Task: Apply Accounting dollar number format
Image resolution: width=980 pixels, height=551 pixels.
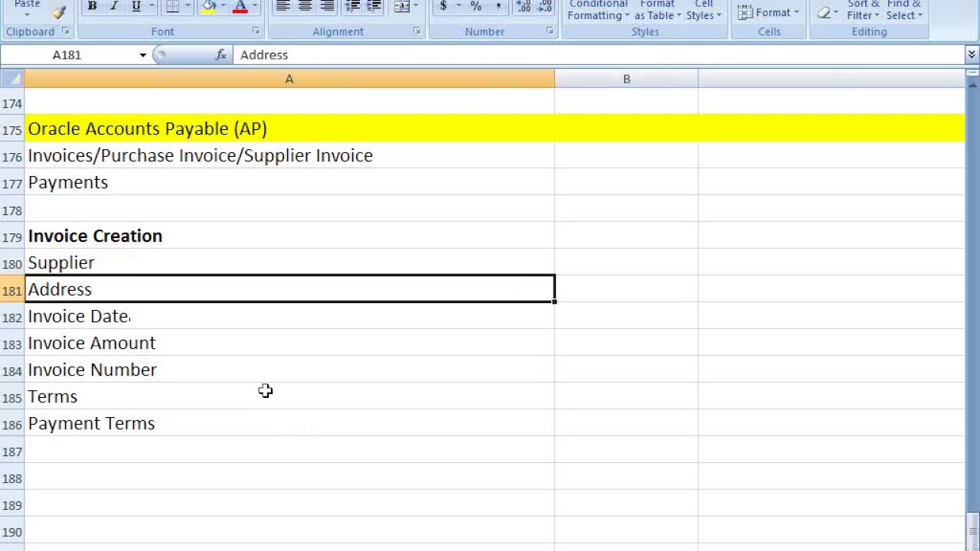Action: (x=443, y=7)
